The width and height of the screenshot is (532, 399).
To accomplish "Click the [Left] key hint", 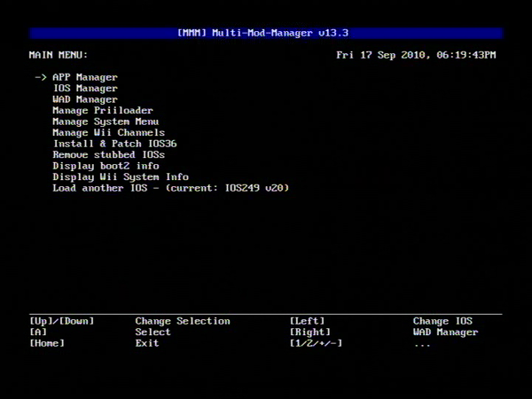I will click(307, 321).
